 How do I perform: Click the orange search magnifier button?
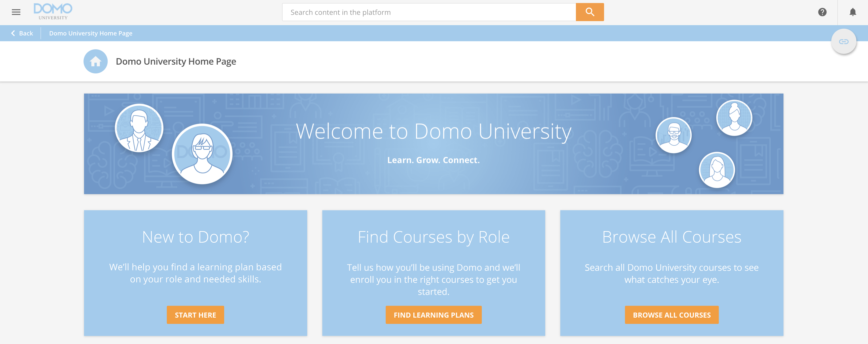pos(590,12)
